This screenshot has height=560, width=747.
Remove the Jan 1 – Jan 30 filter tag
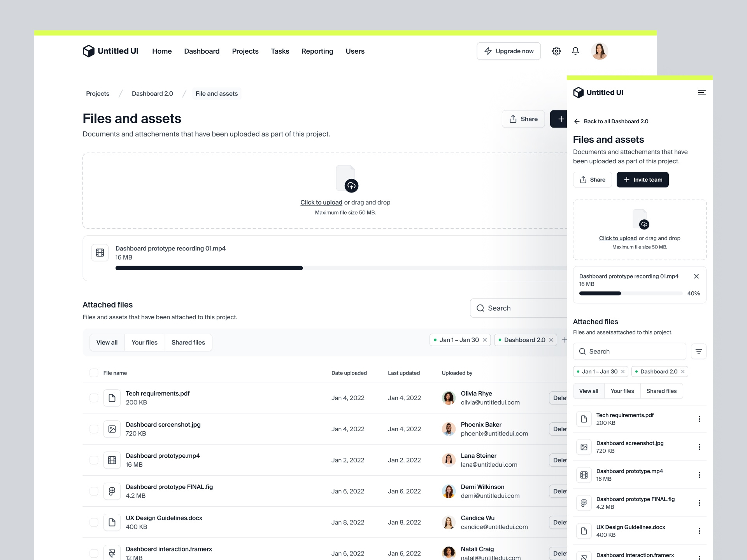tap(485, 339)
